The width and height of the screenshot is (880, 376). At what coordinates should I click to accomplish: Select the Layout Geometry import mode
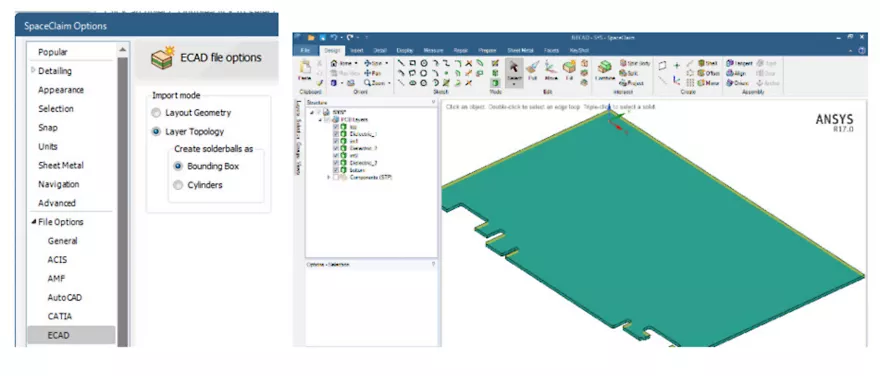click(191, 113)
